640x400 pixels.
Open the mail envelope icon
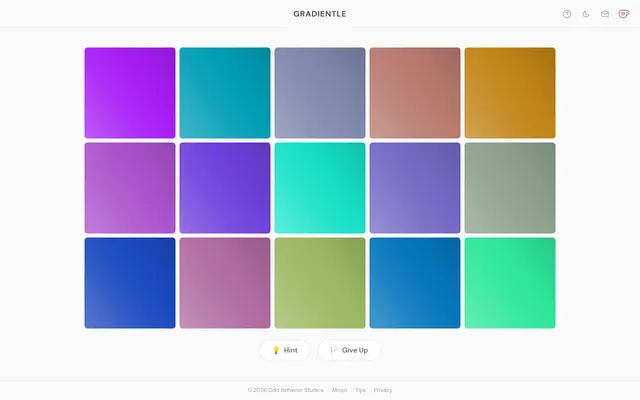[605, 14]
